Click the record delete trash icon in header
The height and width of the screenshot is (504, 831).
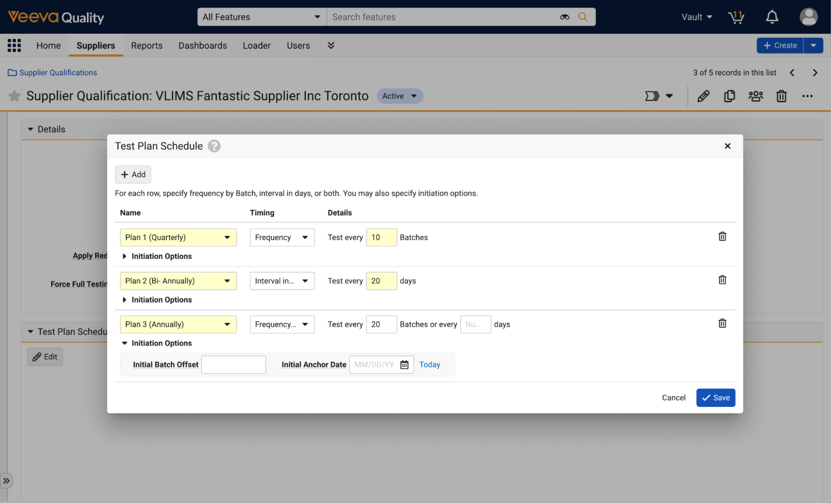(x=782, y=96)
